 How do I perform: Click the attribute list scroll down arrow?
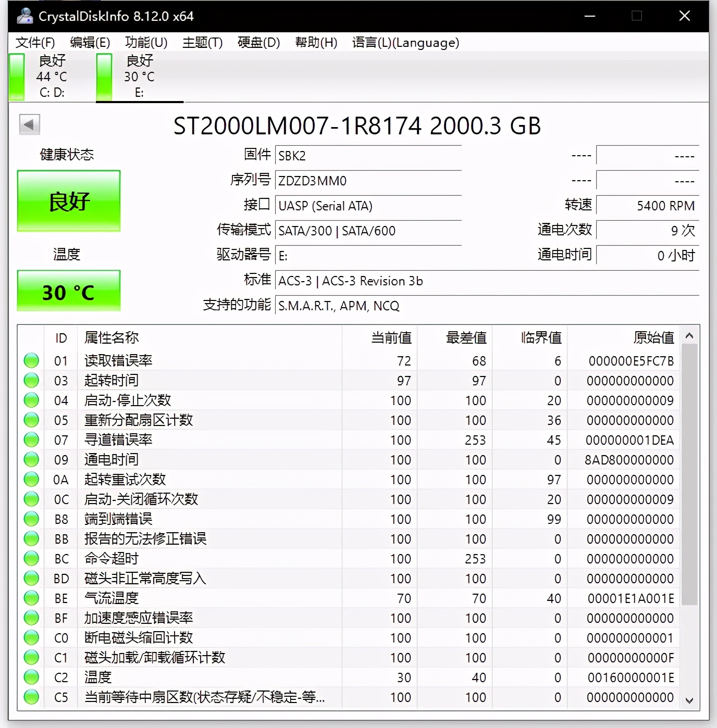click(689, 700)
